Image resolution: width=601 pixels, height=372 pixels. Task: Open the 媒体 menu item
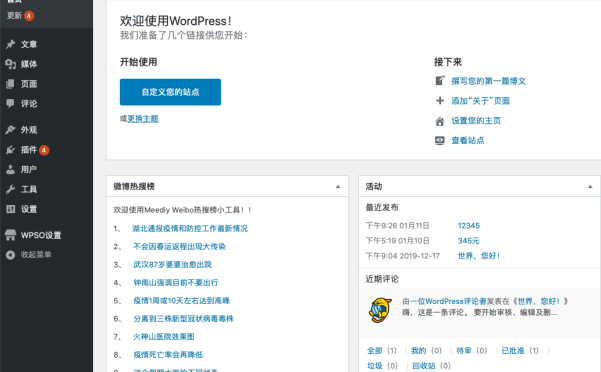29,64
